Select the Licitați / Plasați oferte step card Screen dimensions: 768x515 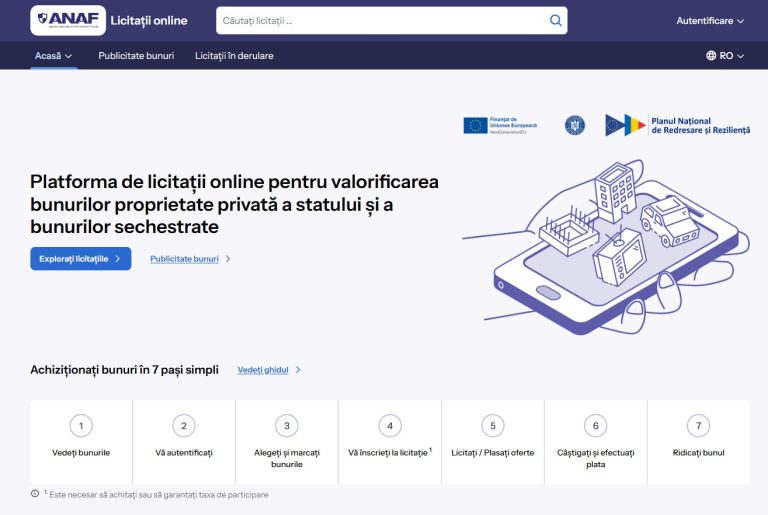[492, 440]
